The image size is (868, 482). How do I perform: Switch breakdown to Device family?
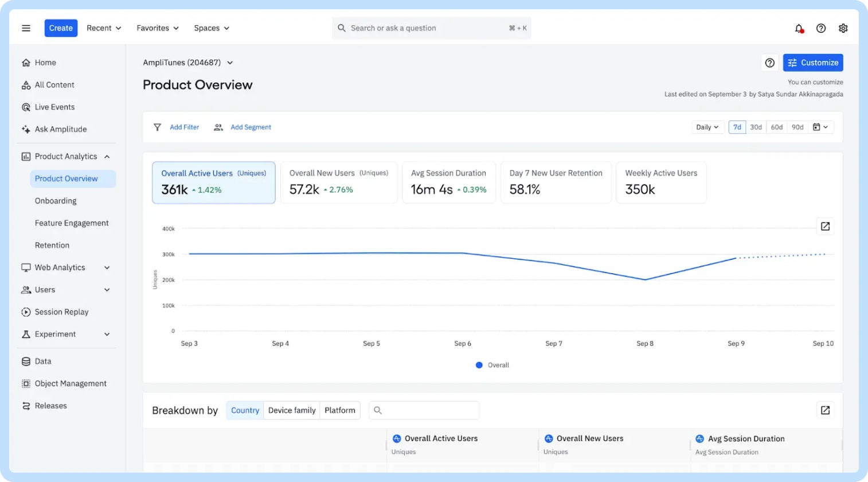(x=292, y=410)
